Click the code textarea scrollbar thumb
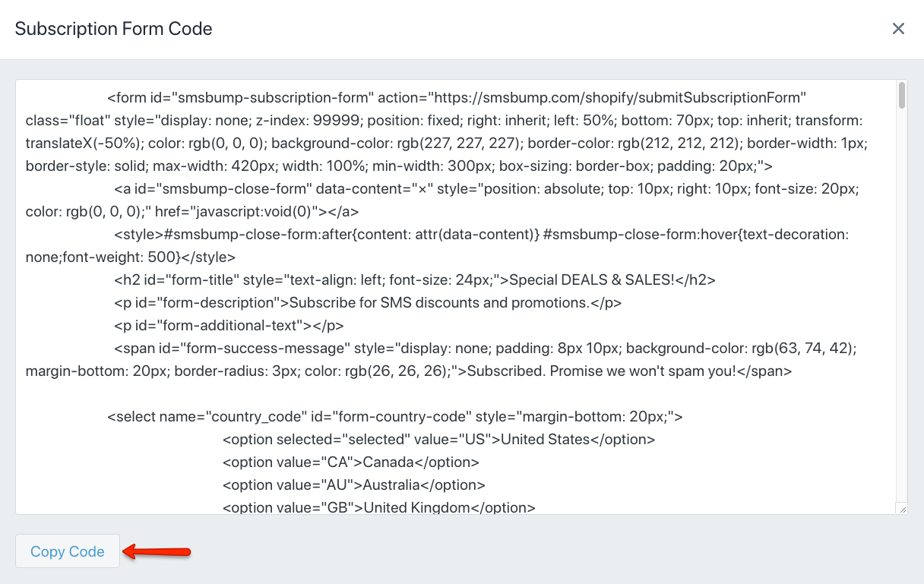 pos(902,96)
